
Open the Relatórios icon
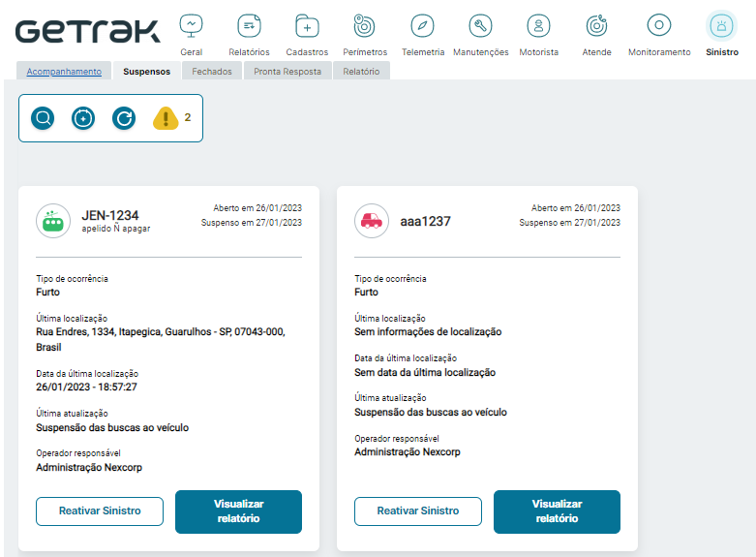[250, 26]
